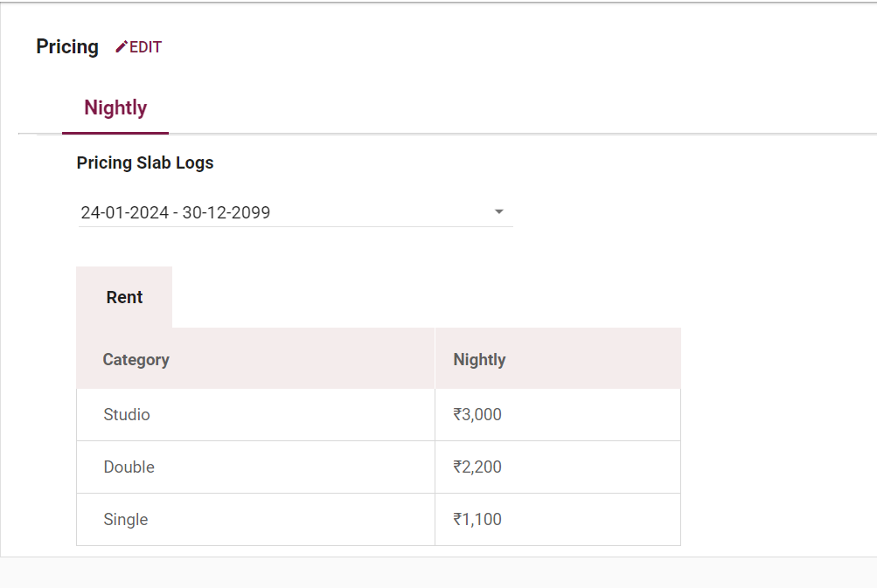The image size is (877, 588).
Task: Click the Pricing section heading
Action: click(x=67, y=47)
